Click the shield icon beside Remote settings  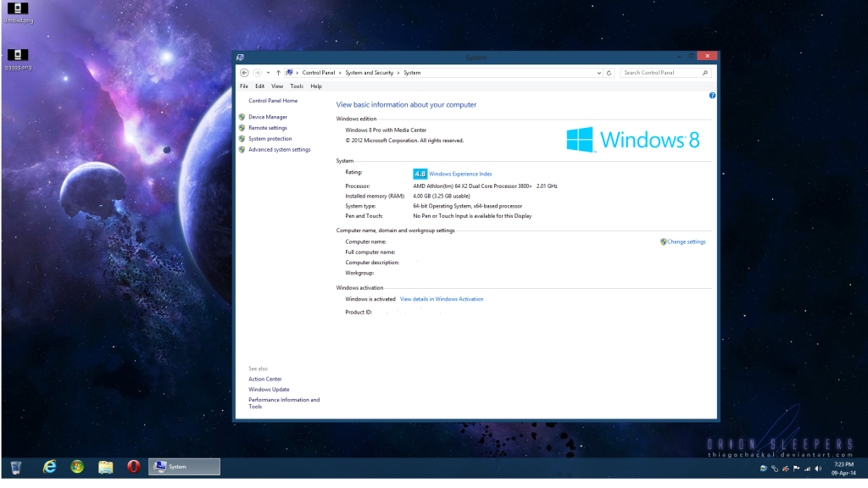242,128
